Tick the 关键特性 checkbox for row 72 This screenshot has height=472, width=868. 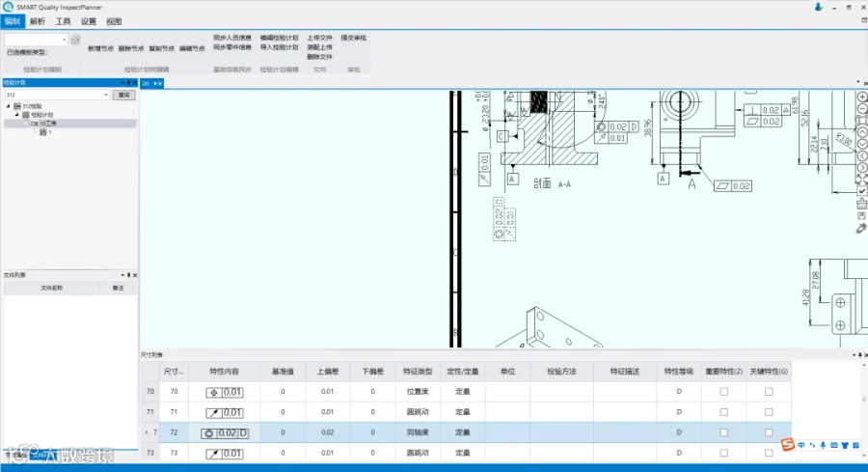click(769, 432)
